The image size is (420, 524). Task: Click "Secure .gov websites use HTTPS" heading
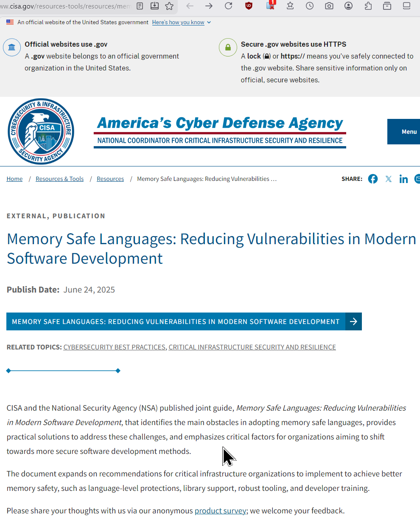pos(294,44)
